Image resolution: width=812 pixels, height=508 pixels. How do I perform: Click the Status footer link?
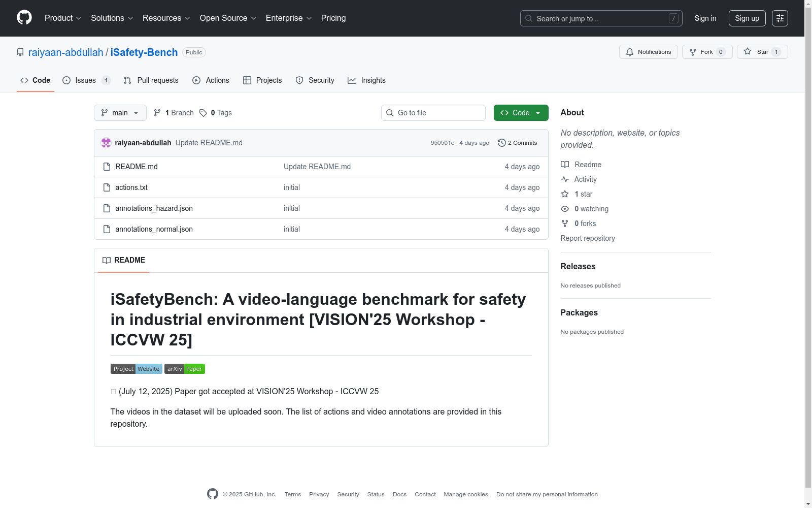(x=376, y=494)
